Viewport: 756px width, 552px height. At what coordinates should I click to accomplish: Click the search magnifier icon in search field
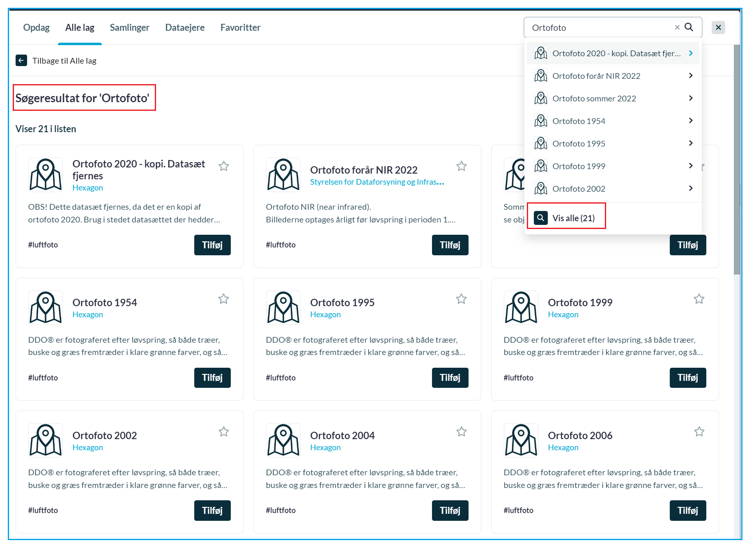click(689, 27)
